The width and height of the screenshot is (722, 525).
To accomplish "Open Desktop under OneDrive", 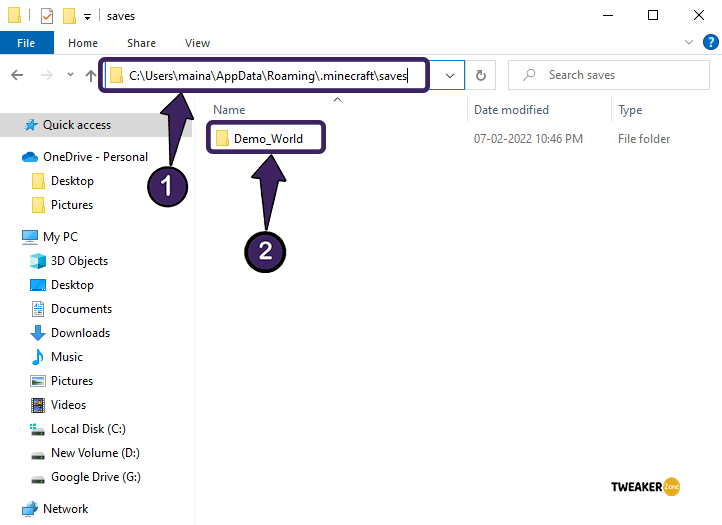I will point(72,181).
